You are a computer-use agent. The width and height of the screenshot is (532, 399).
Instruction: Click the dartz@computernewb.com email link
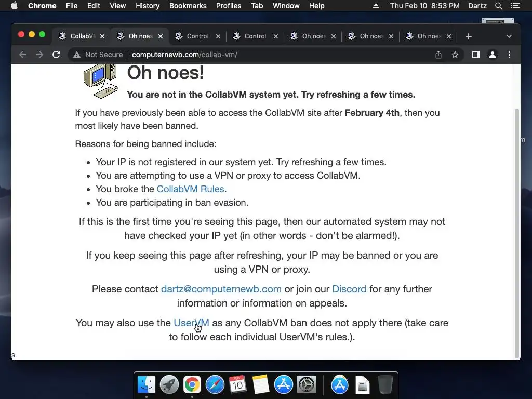[221, 289]
